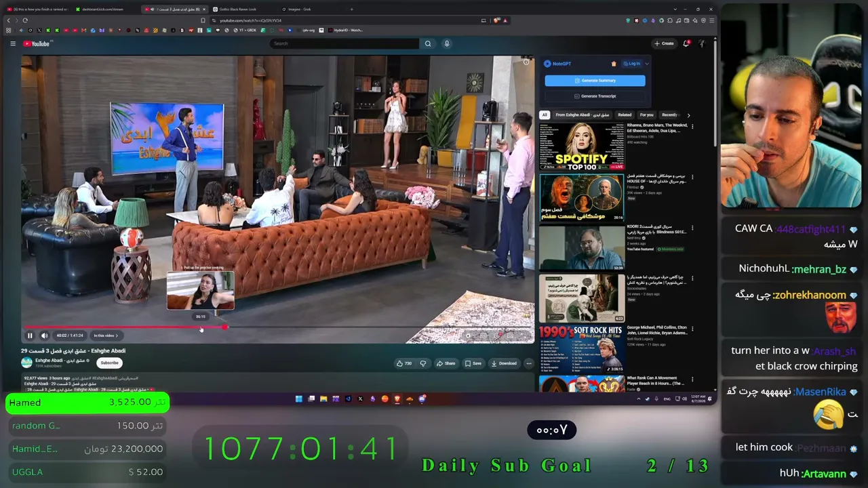The image size is (868, 488).
Task: Select the From Eshghe Abadi filter chip
Action: coord(582,115)
